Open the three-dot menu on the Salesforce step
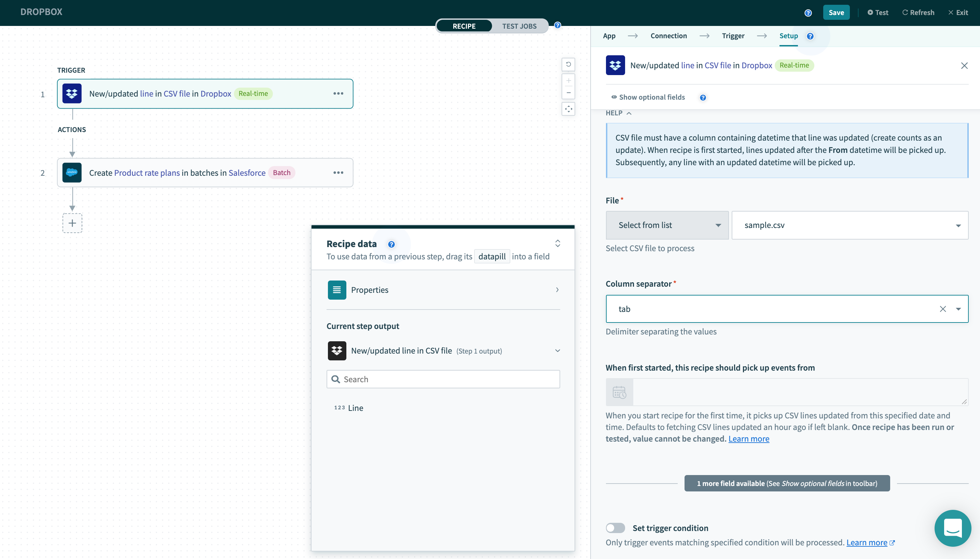Viewport: 980px width, 559px height. point(338,173)
